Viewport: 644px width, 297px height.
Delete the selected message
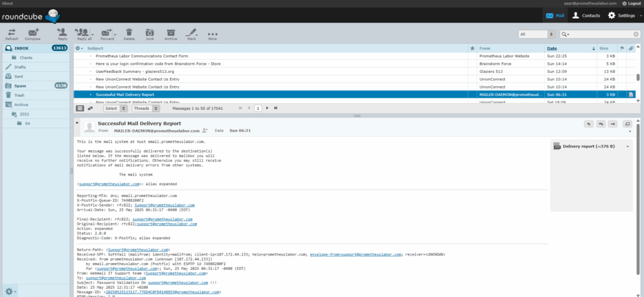129,35
